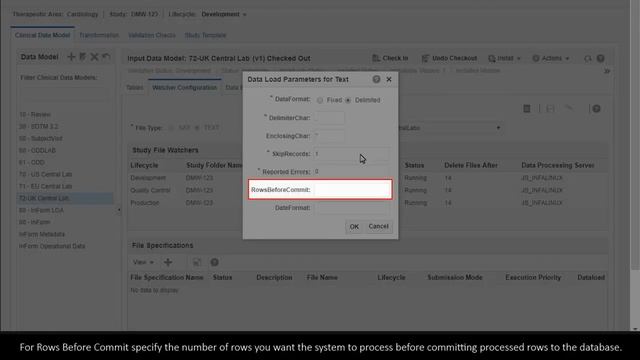Click the table icon in the watcher toolbar
The image size is (640, 360).
coord(527,109)
